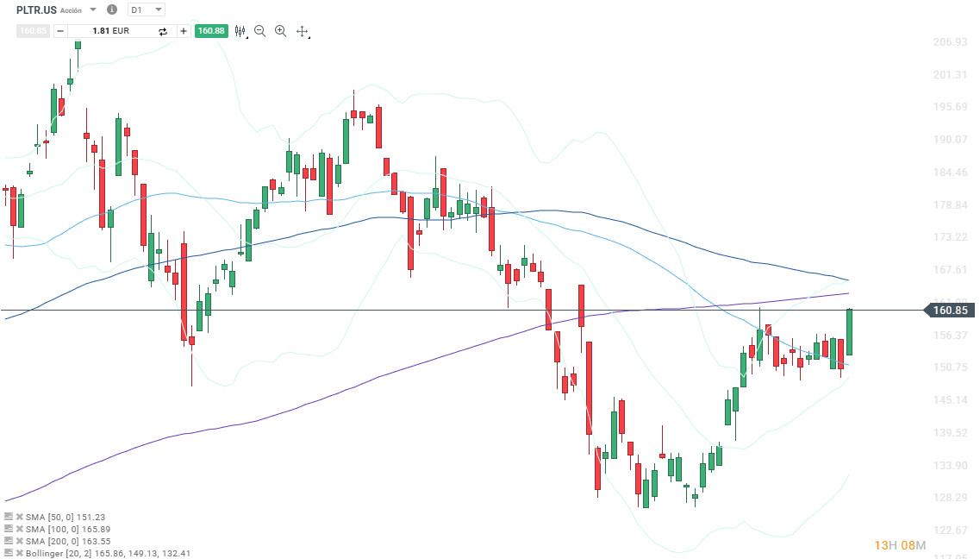980x559 pixels.
Task: Increase volume with the plus stepper
Action: tap(184, 30)
